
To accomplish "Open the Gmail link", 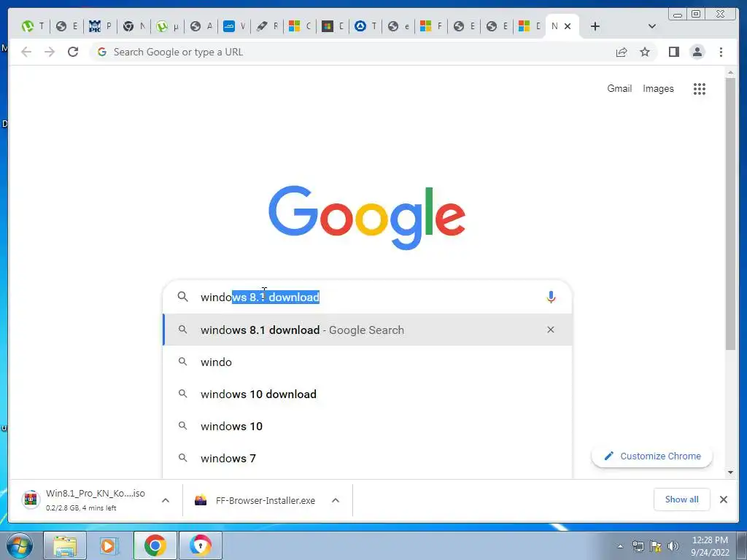I will click(619, 88).
